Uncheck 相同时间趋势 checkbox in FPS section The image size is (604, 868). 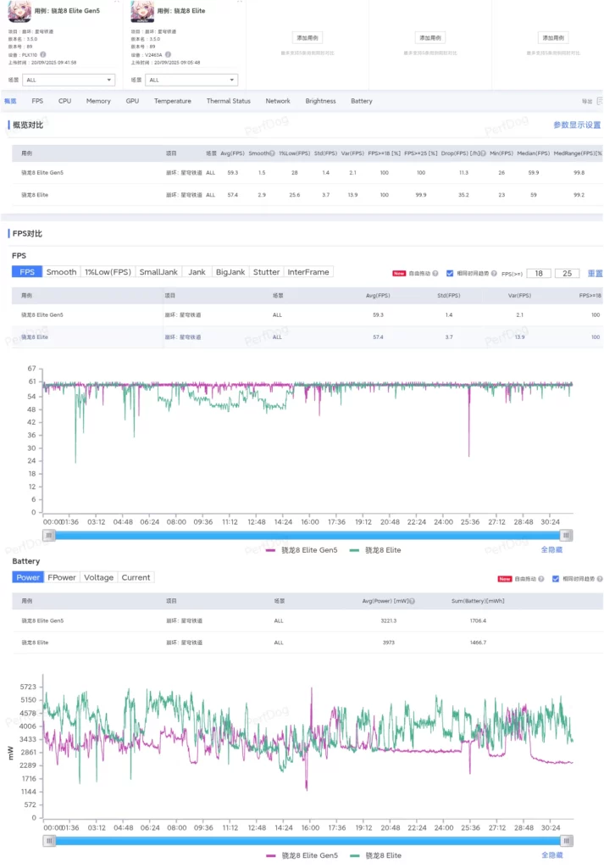pos(450,274)
